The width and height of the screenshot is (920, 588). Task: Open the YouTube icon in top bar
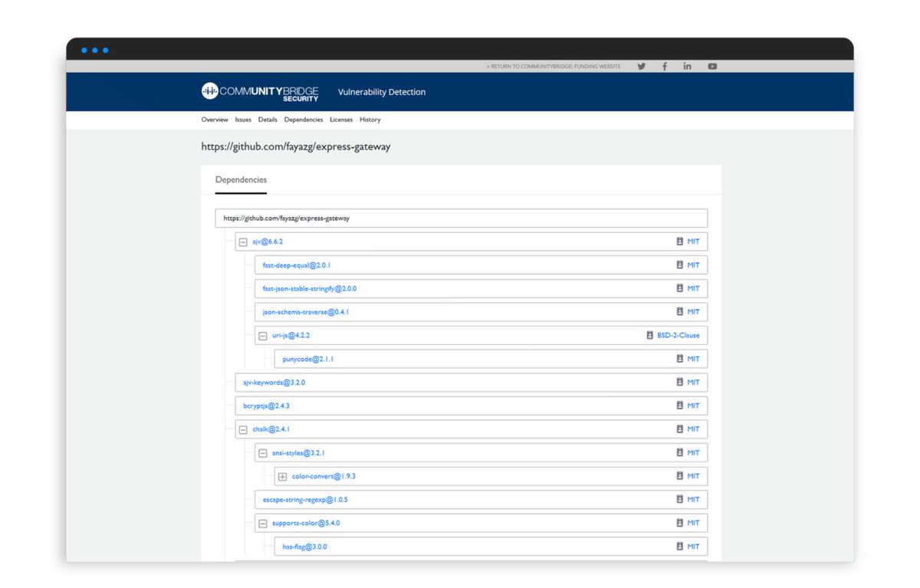[712, 67]
